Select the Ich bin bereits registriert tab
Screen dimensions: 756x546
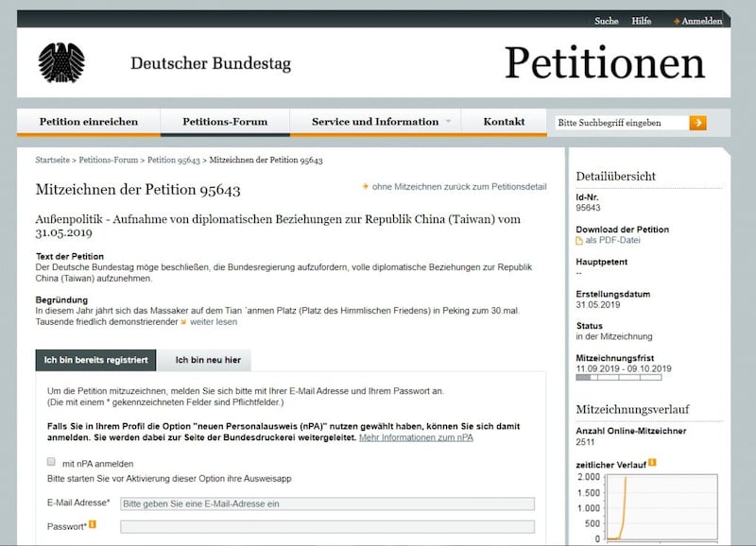click(x=96, y=360)
